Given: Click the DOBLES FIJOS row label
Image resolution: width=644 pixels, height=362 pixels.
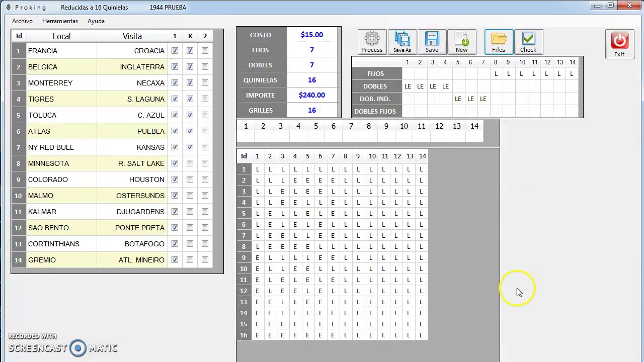Looking at the screenshot, I should click(x=376, y=111).
